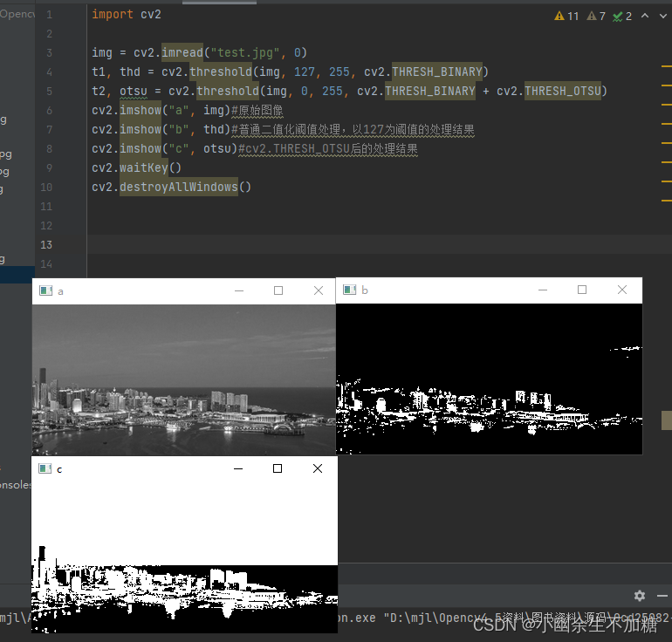Click window c's title bar icon
The width and height of the screenshot is (672, 642).
45,468
